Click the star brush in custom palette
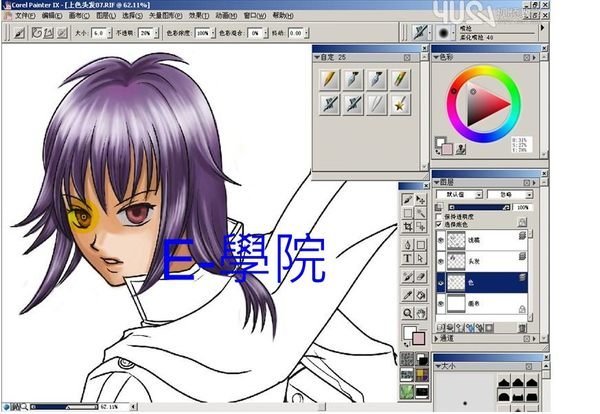This screenshot has width=600, height=414. (x=398, y=102)
